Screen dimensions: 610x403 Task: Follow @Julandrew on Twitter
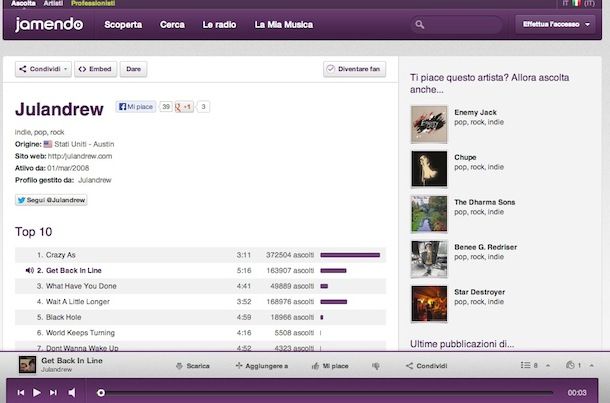(51, 200)
